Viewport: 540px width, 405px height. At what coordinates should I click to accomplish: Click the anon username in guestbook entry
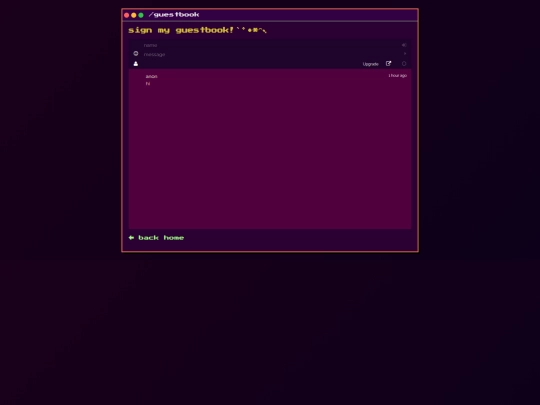152,76
